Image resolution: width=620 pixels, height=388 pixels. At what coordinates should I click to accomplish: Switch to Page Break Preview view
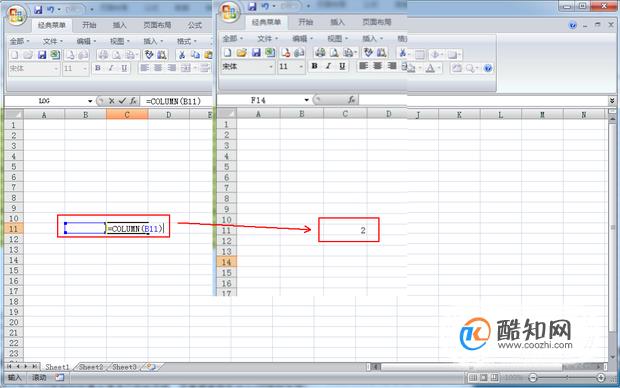(494, 378)
